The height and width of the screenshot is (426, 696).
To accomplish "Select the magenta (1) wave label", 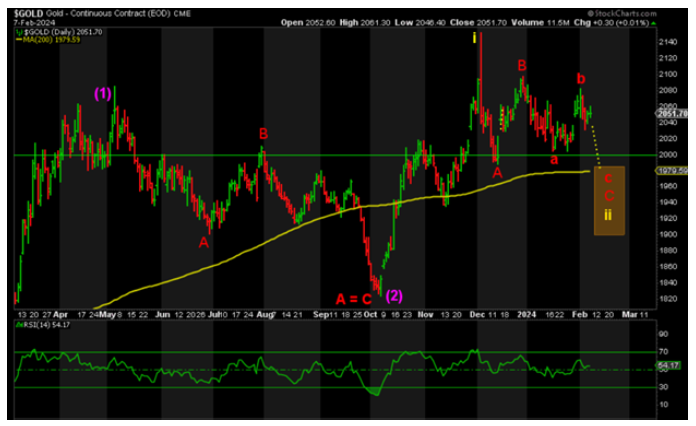I will 104,93.
